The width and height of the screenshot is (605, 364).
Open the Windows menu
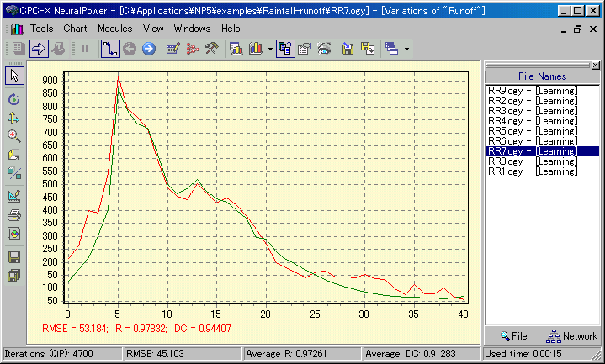192,29
